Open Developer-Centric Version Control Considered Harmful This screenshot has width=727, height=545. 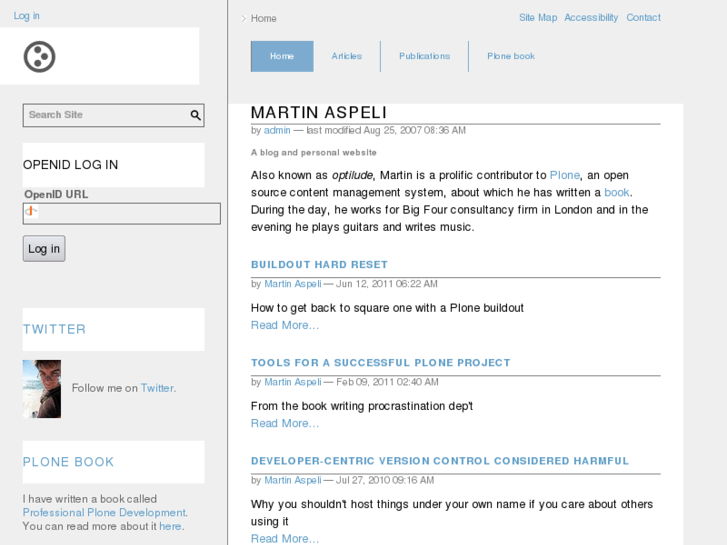pos(440,461)
